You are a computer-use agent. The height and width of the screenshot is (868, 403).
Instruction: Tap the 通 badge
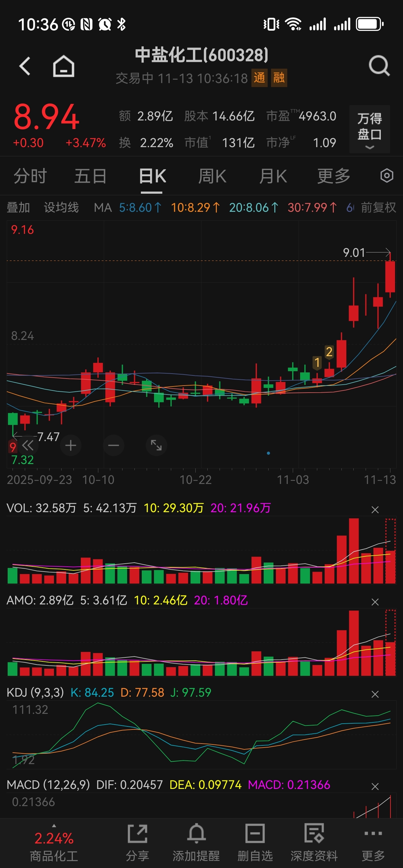pos(259,78)
